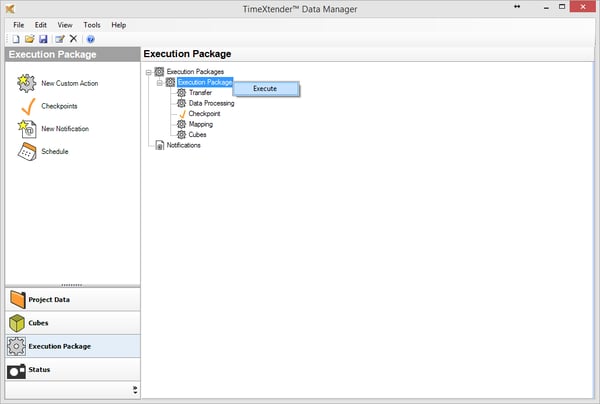This screenshot has height=404, width=600.
Task: Click the gear icon beside Transfer node
Action: (x=181, y=93)
